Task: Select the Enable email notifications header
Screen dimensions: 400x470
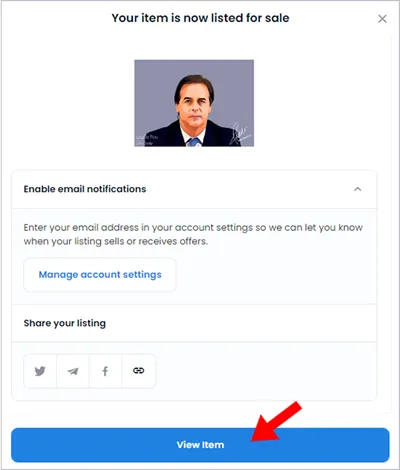Action: (x=194, y=189)
